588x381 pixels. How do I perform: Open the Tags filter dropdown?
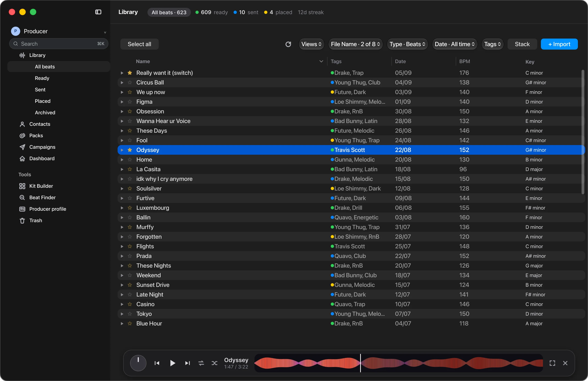pos(492,44)
